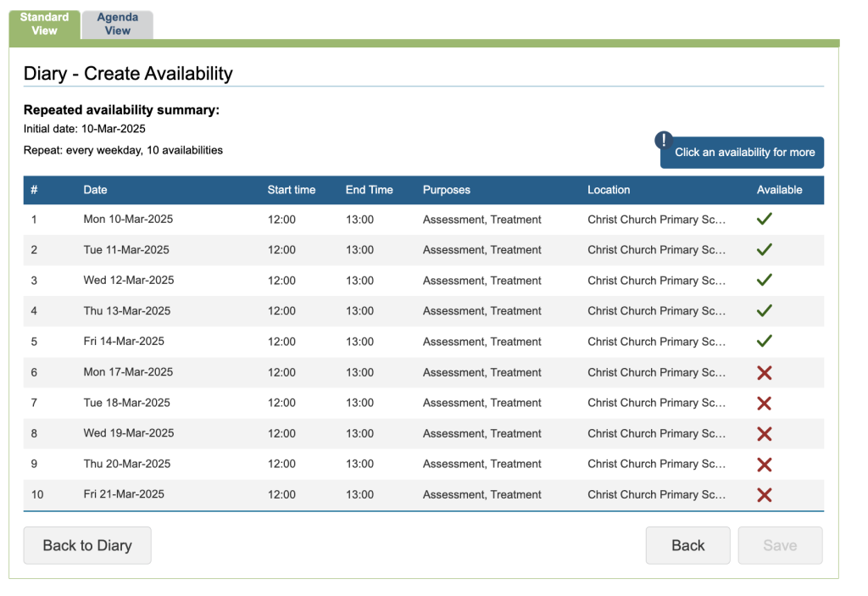Click the green checkmark for Thu 13-Mar-2025
Image resolution: width=868 pixels, height=596 pixels.
click(x=764, y=310)
